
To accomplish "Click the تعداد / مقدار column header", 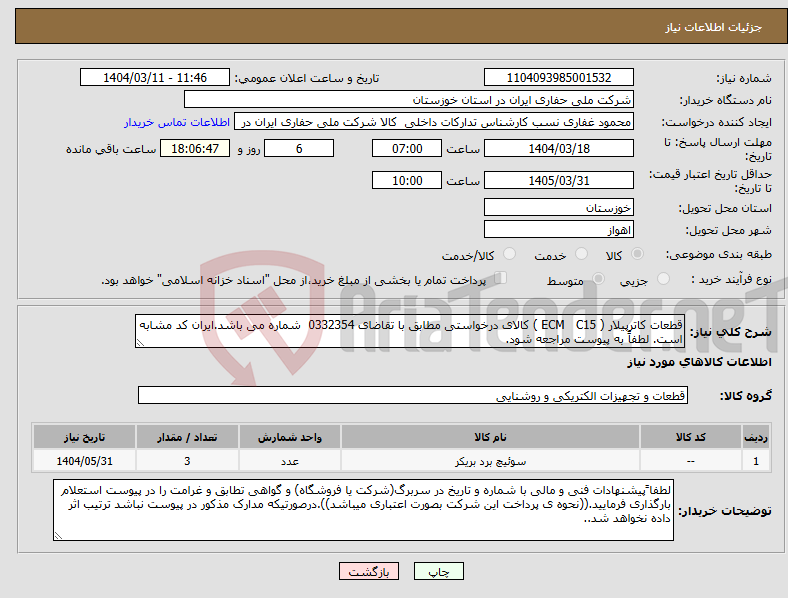I will [187, 437].
